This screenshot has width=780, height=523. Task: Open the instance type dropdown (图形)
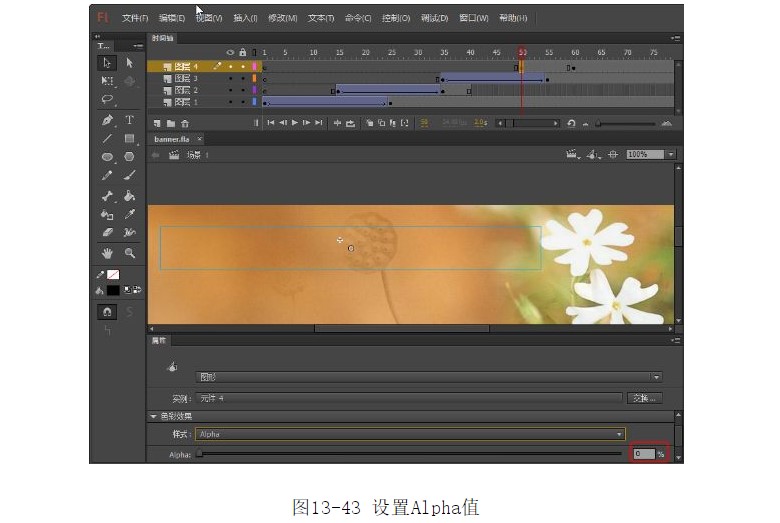pos(428,377)
